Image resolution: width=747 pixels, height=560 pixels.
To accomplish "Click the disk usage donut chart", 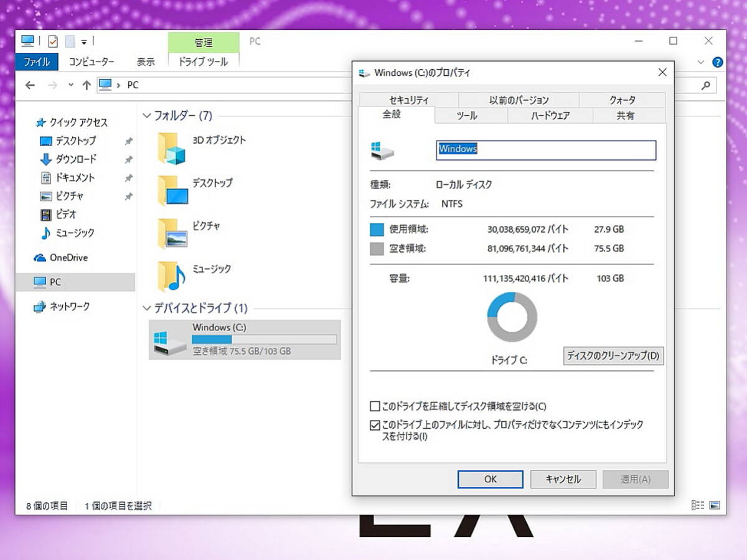I will click(512, 317).
